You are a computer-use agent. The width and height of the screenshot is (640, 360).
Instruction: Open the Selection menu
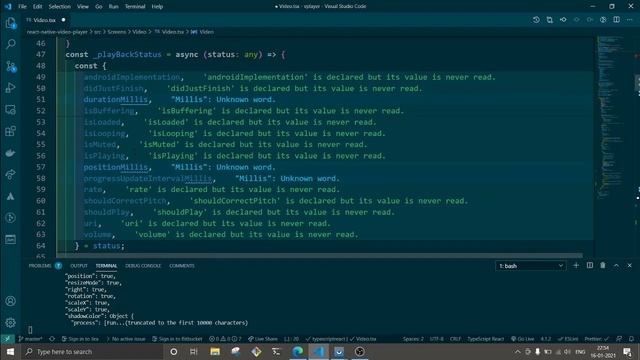click(60, 7)
